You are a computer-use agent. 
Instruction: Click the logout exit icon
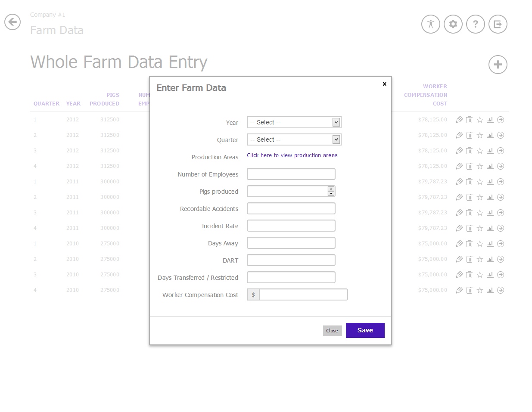point(498,24)
